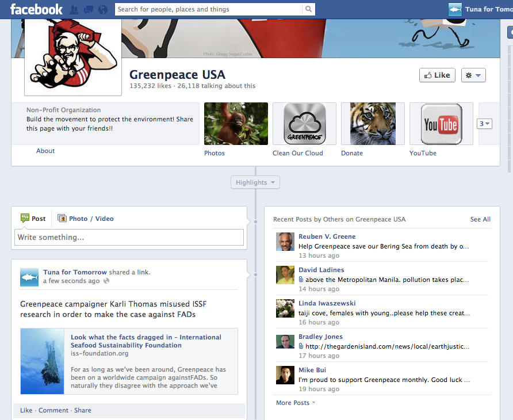Click '17 hours ago' timestamp on Bradley's post

(x=319, y=356)
